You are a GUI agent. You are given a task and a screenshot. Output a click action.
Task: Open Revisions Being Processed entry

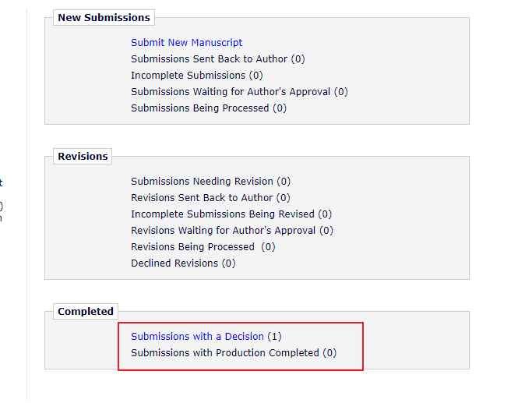pos(192,247)
